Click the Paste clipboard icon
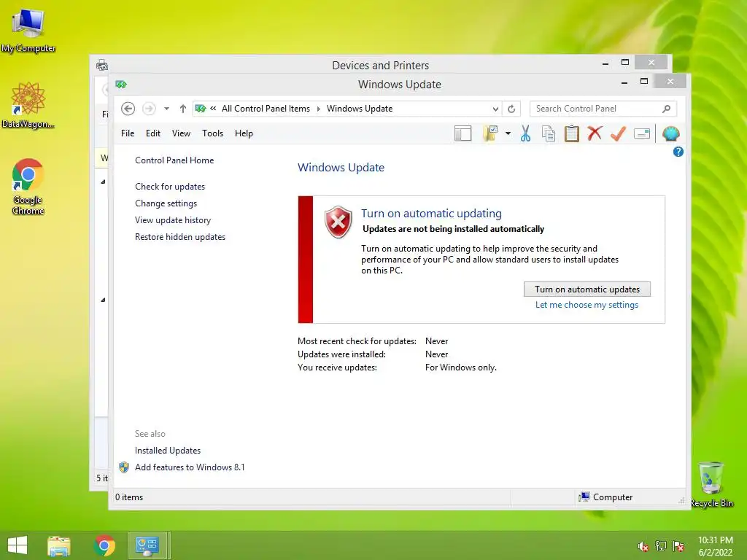 [572, 134]
